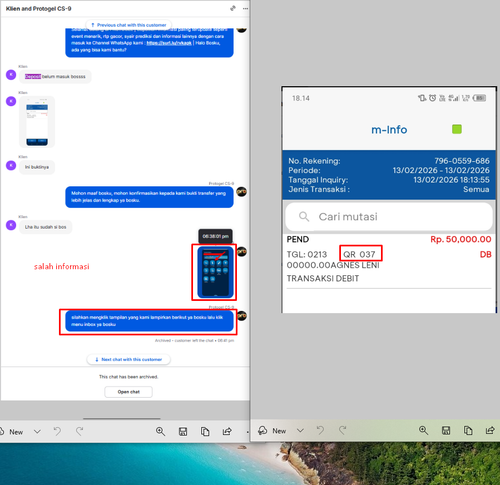Click Share icon in right window toolbar
The height and width of the screenshot is (485, 500).
(490, 431)
